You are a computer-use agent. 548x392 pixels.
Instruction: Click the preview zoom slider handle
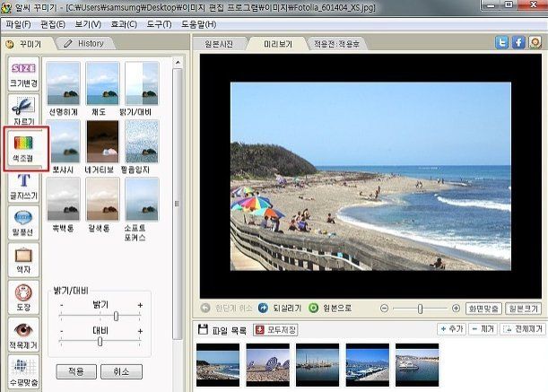pos(420,309)
